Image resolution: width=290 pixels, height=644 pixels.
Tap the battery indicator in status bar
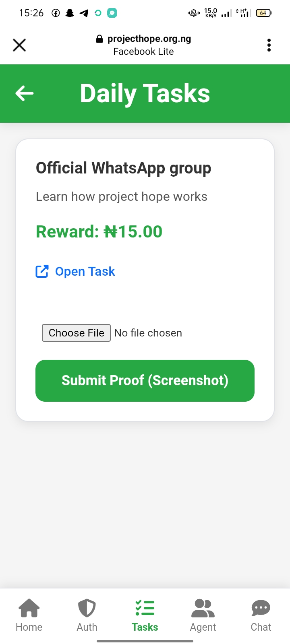tap(263, 13)
